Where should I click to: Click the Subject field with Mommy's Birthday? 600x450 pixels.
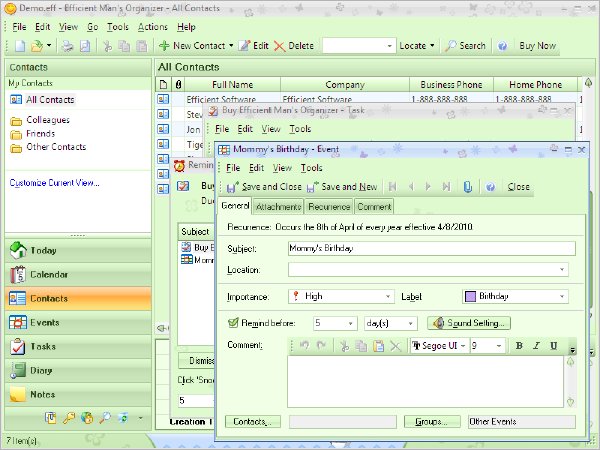432,248
